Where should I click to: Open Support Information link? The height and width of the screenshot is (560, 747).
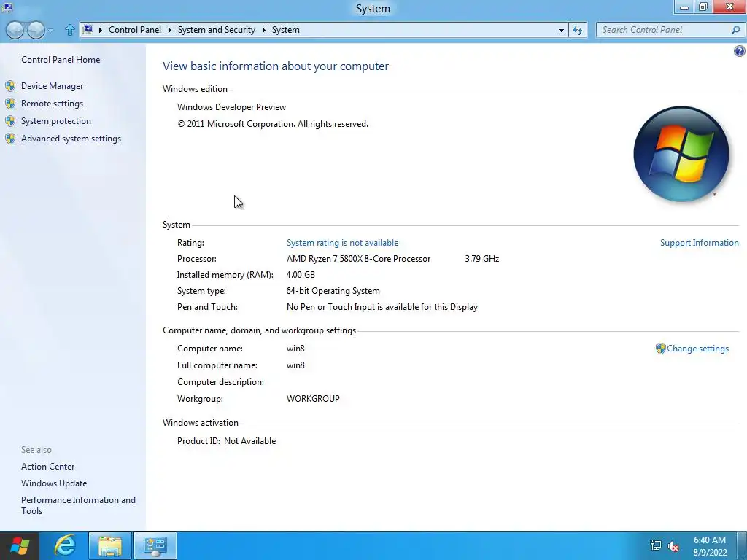click(700, 243)
